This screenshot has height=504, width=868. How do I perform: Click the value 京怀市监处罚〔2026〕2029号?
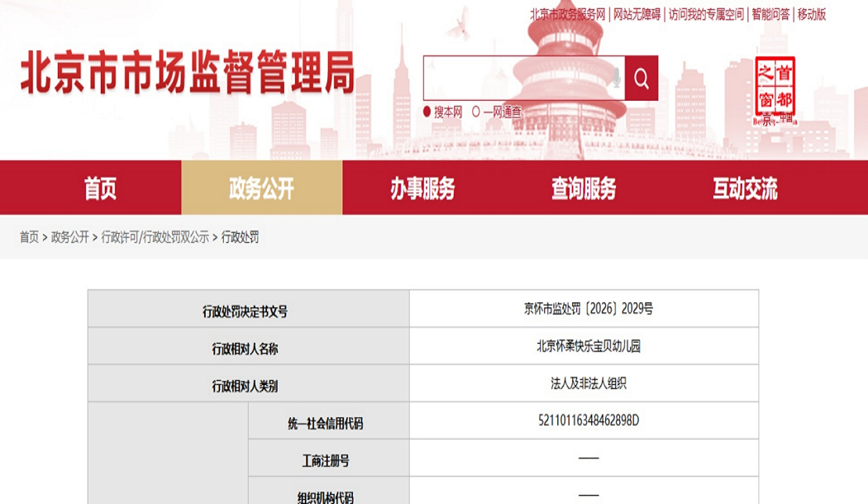pos(589,309)
